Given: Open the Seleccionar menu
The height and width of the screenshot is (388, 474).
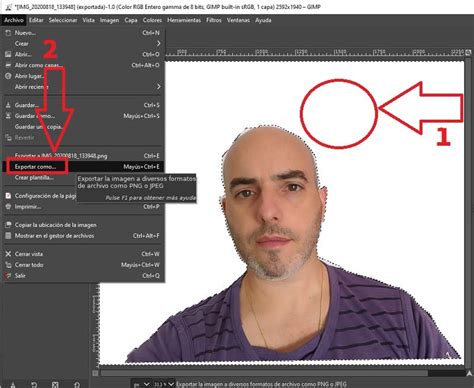Looking at the screenshot, I should pyautogui.click(x=63, y=20).
